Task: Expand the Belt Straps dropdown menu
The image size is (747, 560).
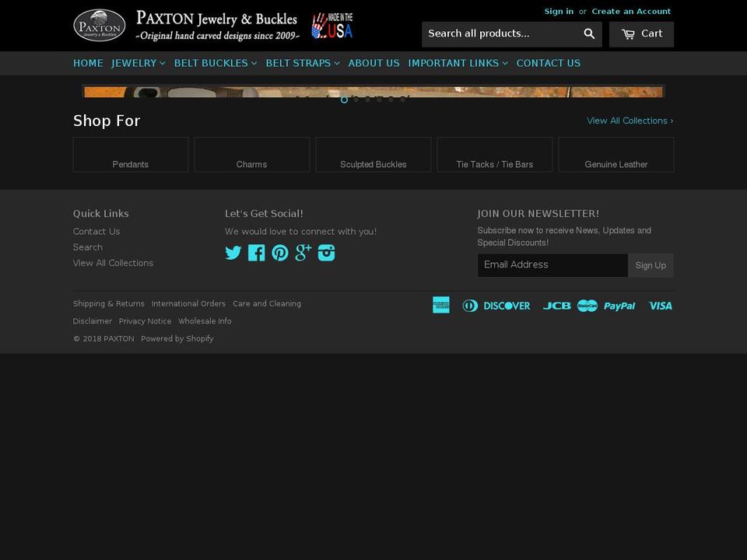Action: [303, 63]
